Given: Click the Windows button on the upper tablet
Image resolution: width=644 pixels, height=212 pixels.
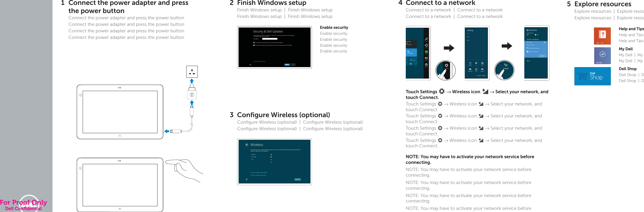Looking at the screenshot, I should (120, 135).
